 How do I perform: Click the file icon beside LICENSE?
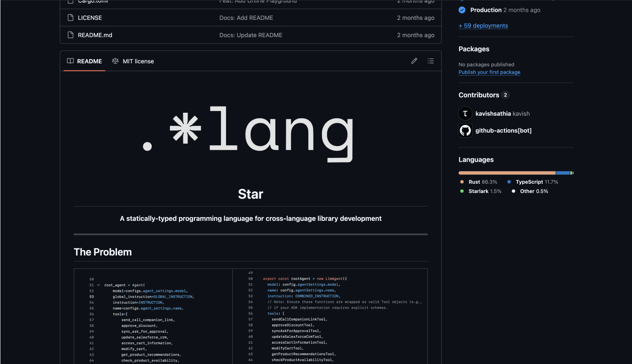click(x=70, y=18)
